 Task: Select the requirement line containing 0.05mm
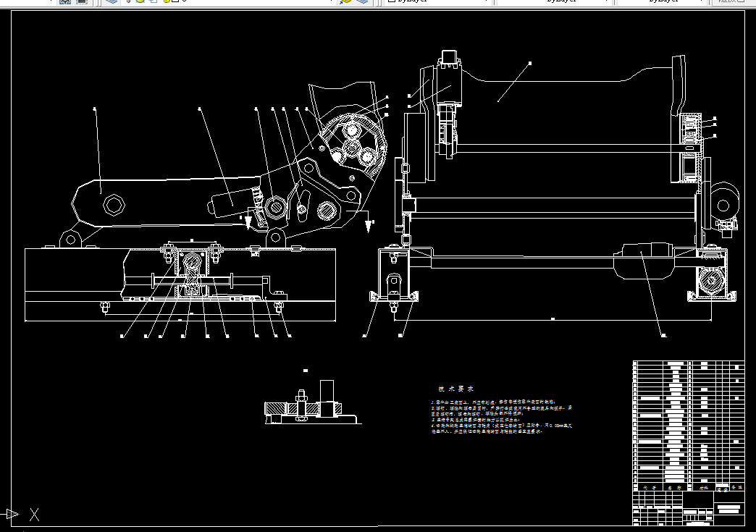tap(501, 426)
